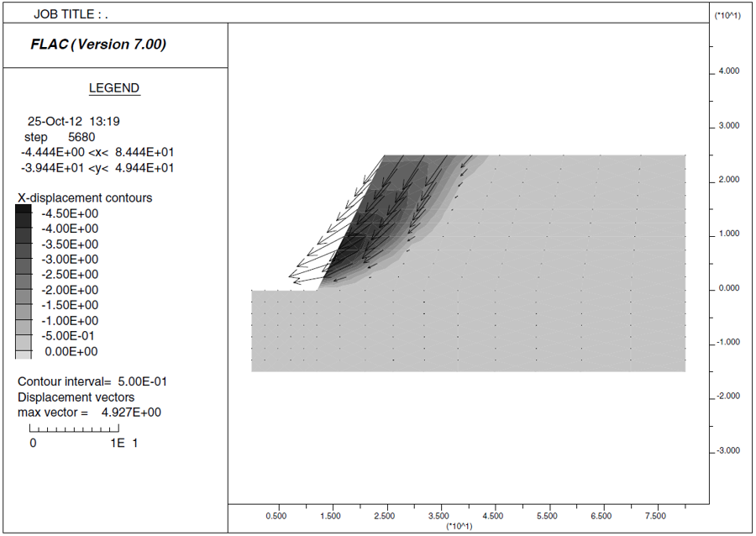
Task: Select the FLAC (Version 7.00) title
Action: 98,45
